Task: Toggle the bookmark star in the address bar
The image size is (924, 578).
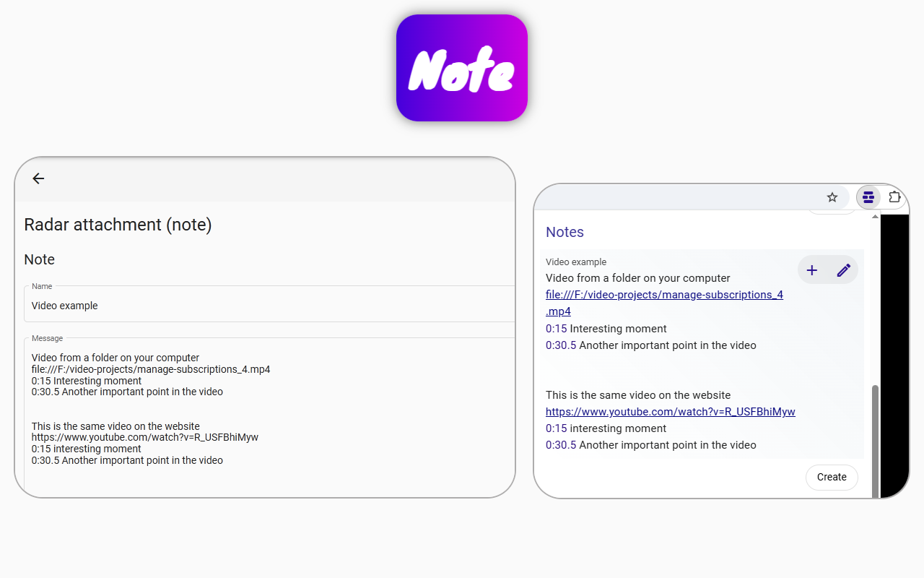Action: pos(832,197)
